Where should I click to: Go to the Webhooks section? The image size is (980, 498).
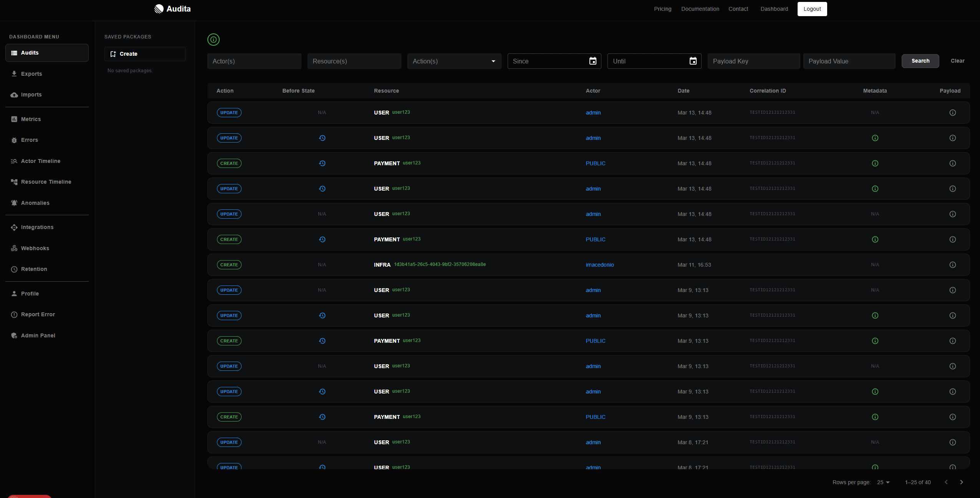(35, 248)
